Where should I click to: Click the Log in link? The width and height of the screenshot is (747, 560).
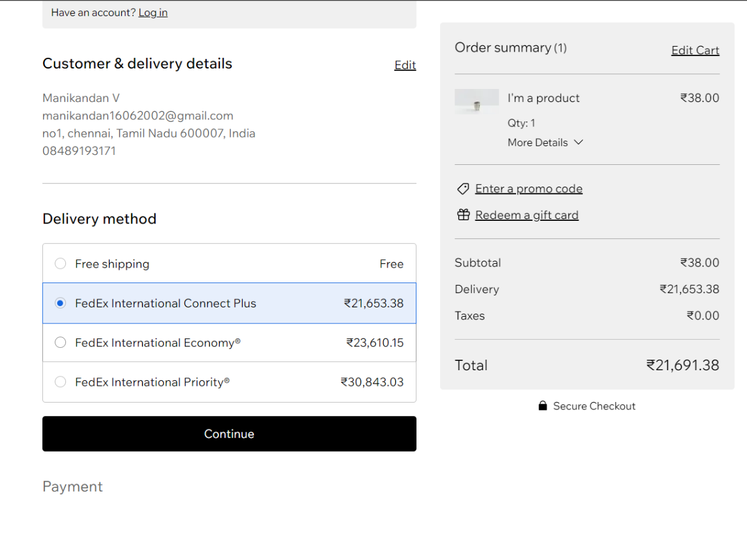click(153, 12)
